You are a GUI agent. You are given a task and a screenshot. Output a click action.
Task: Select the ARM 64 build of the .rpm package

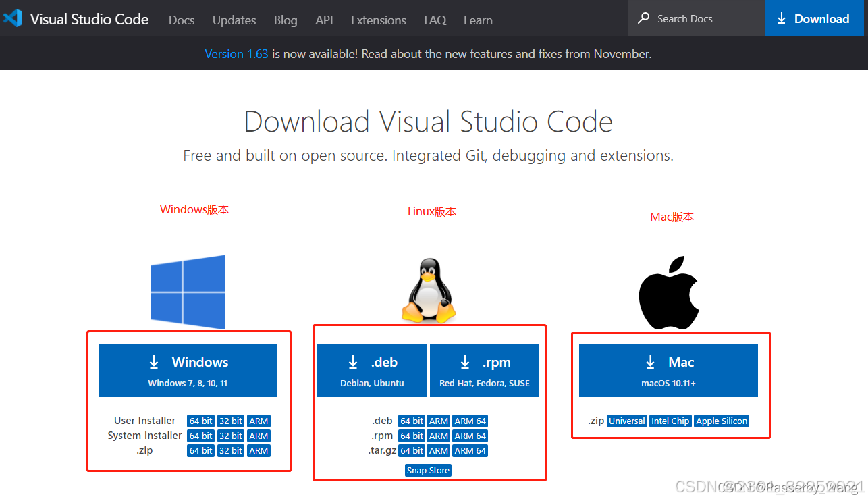tap(470, 436)
